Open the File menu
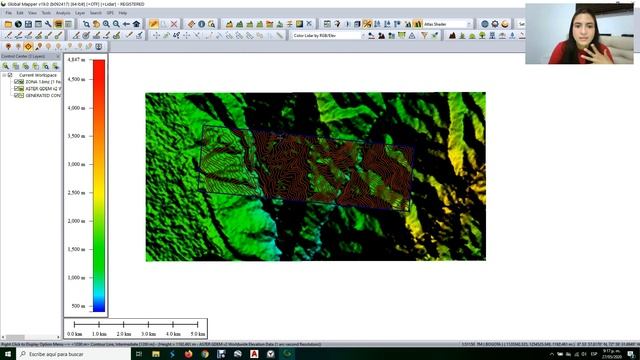Screen dimensions: 640x360 (x=8, y=13)
